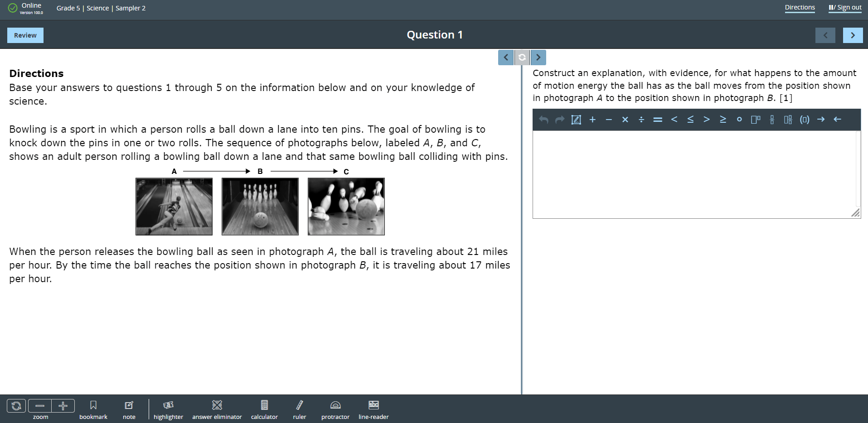Click Sign out
The width and height of the screenshot is (868, 423).
[x=845, y=8]
